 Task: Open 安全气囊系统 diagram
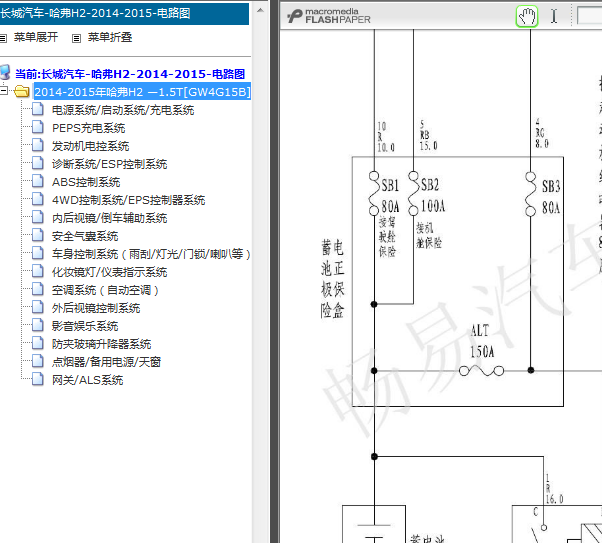(85, 236)
